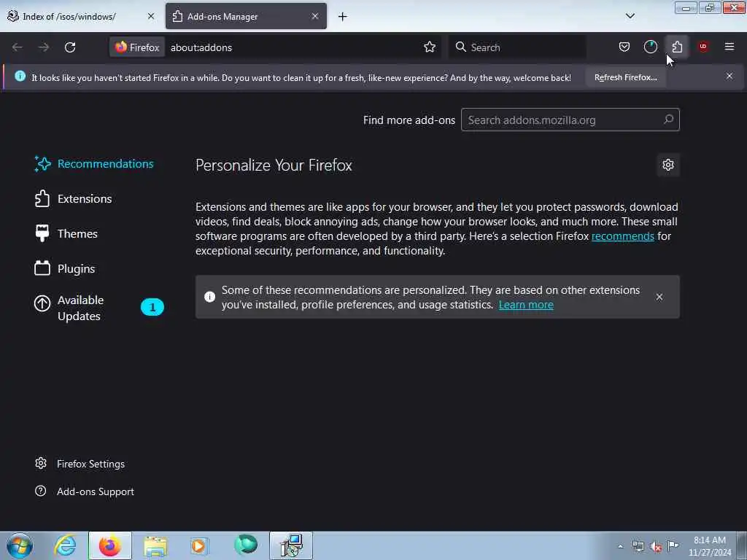The image size is (747, 560).
Task: Open the Firefox hamburger application menu
Action: pyautogui.click(x=729, y=47)
